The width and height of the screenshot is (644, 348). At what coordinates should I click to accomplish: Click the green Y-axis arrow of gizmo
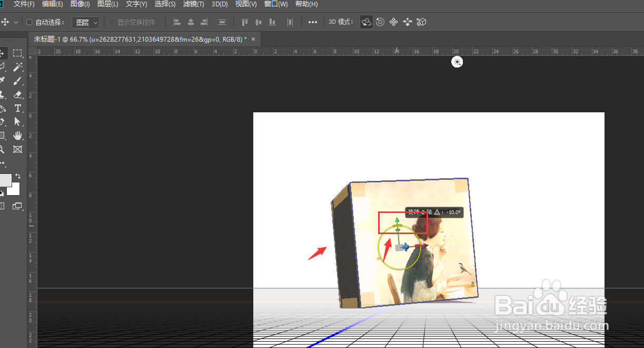[398, 220]
